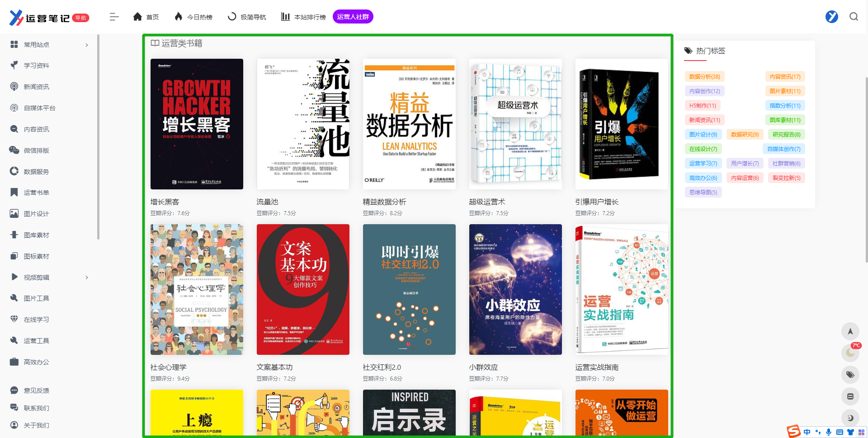The height and width of the screenshot is (438, 868).
Task: Click the 常用站点 grid icon
Action: 14,44
